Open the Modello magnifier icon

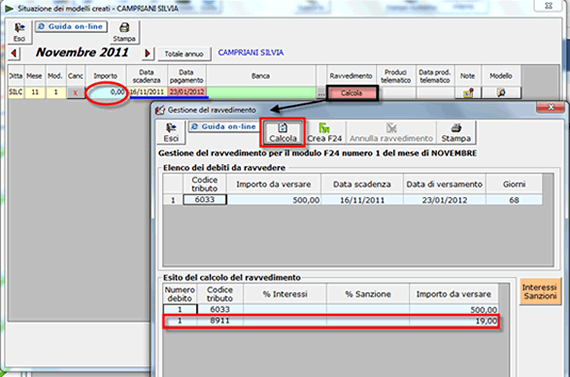click(x=501, y=93)
